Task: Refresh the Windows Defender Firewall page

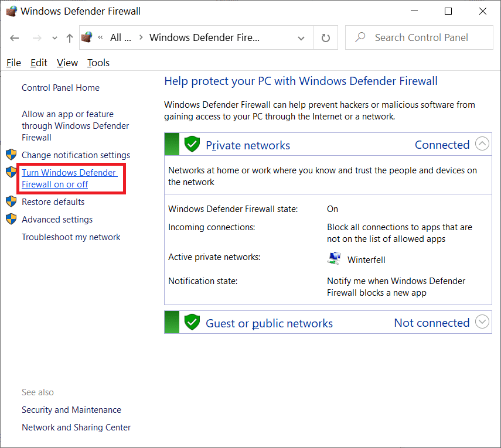Action: pyautogui.click(x=325, y=37)
